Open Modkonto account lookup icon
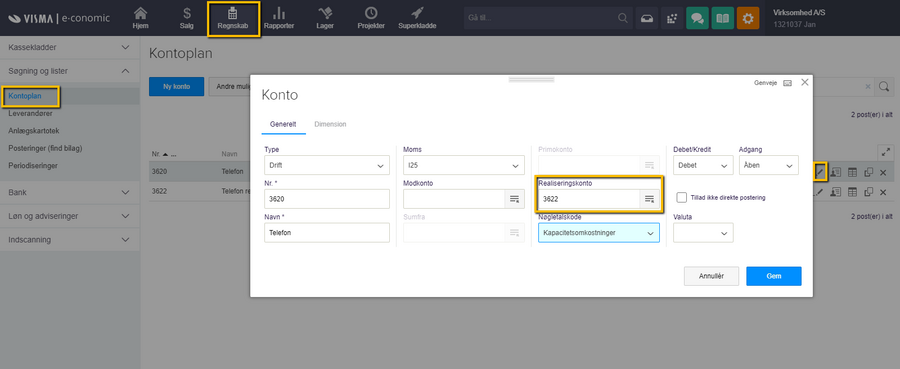Image resolution: width=900 pixels, height=369 pixels. pos(514,199)
